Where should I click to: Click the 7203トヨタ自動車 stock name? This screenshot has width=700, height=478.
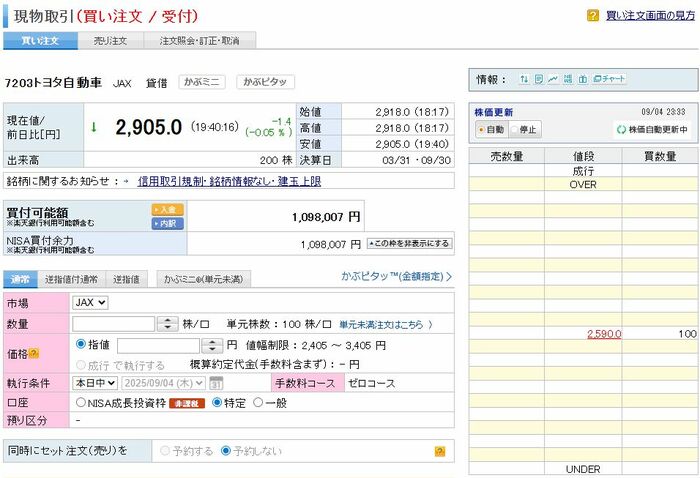click(x=53, y=83)
